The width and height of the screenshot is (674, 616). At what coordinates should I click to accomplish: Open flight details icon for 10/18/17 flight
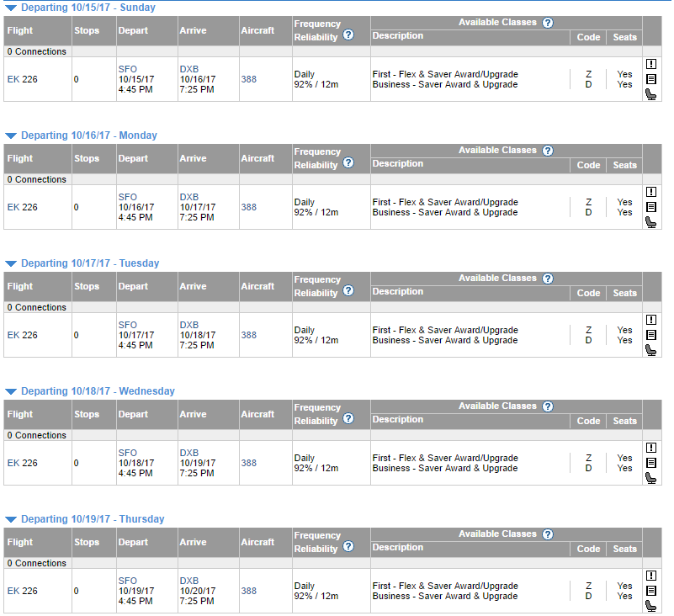click(x=650, y=463)
